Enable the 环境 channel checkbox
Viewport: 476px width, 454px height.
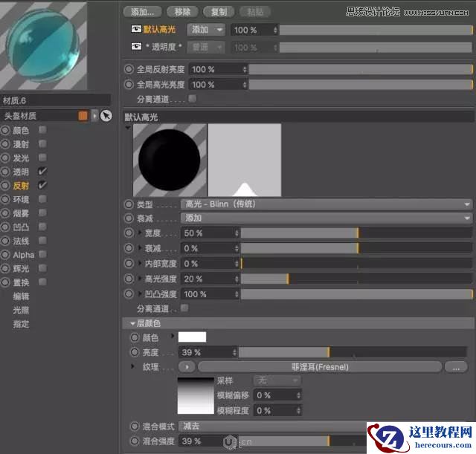click(x=42, y=199)
